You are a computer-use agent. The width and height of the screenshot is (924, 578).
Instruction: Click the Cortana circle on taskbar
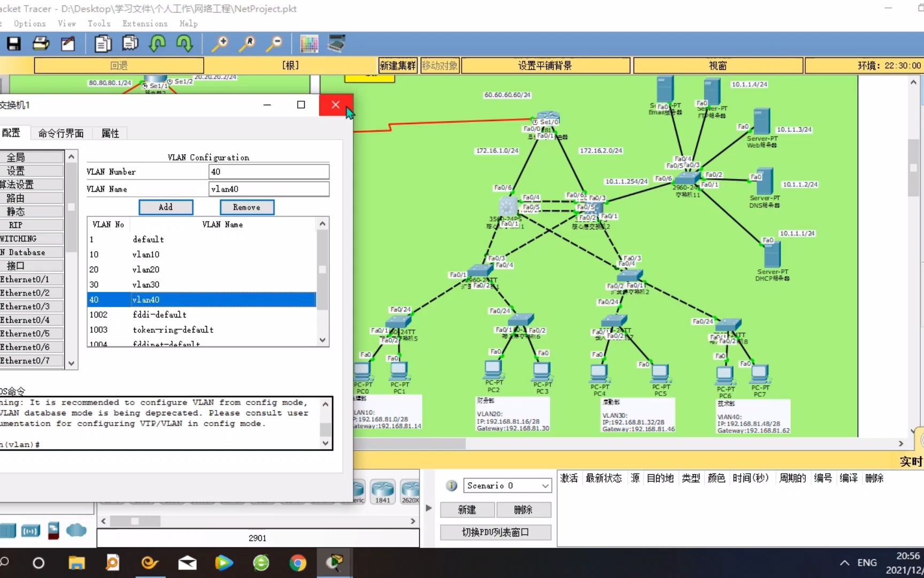38,562
